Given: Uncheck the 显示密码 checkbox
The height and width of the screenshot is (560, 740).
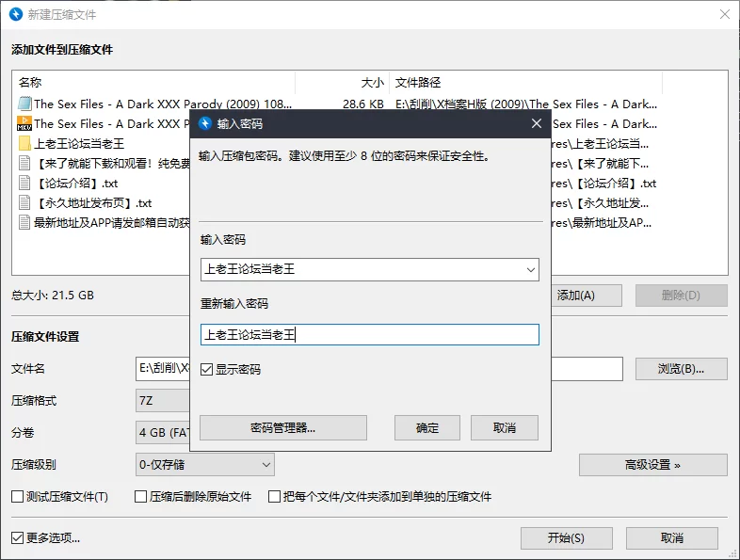Looking at the screenshot, I should (x=207, y=369).
